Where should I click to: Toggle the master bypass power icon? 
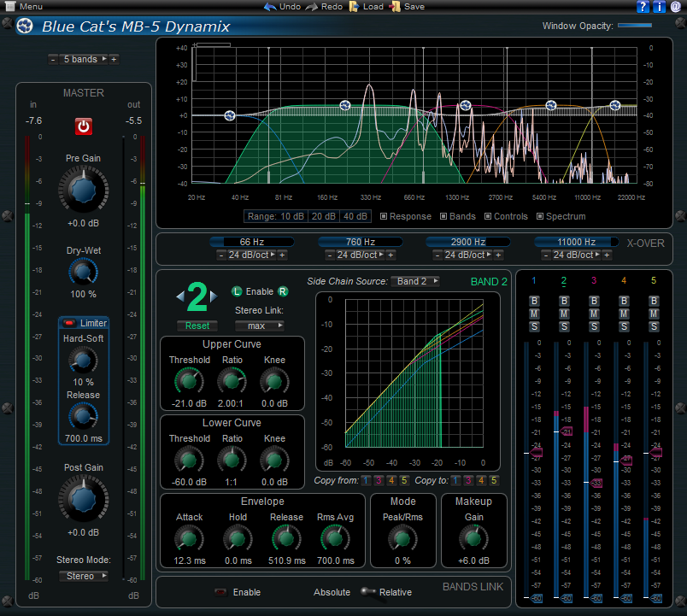83,126
